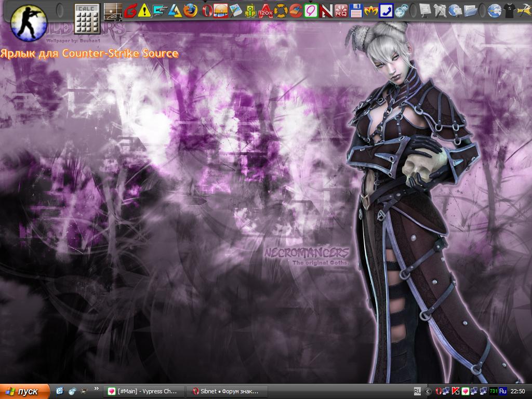Screen dimensions: 532x399
Task: Launch CCleaner from the dock
Action: tap(296, 11)
